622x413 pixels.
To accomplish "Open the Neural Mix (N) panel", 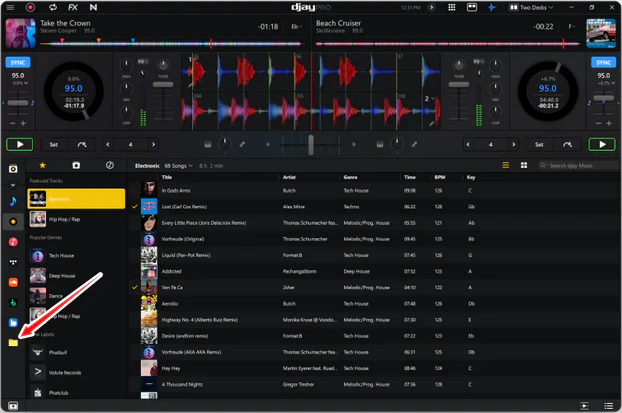I will point(93,8).
